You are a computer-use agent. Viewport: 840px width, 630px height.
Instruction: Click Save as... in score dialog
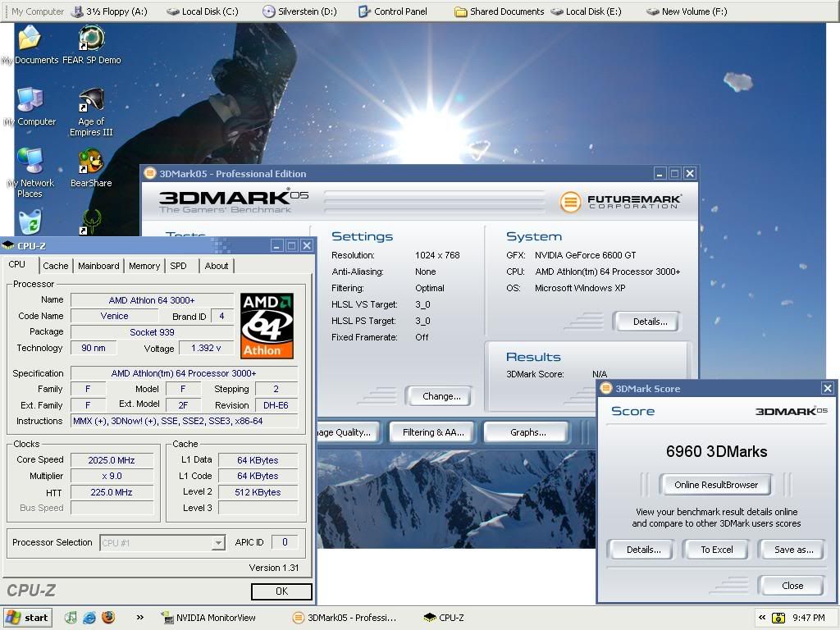point(793,550)
